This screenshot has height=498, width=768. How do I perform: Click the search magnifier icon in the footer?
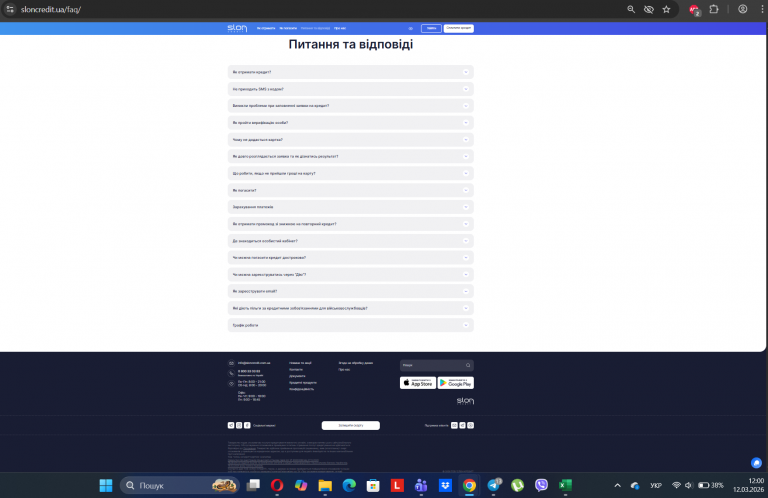(x=468, y=365)
